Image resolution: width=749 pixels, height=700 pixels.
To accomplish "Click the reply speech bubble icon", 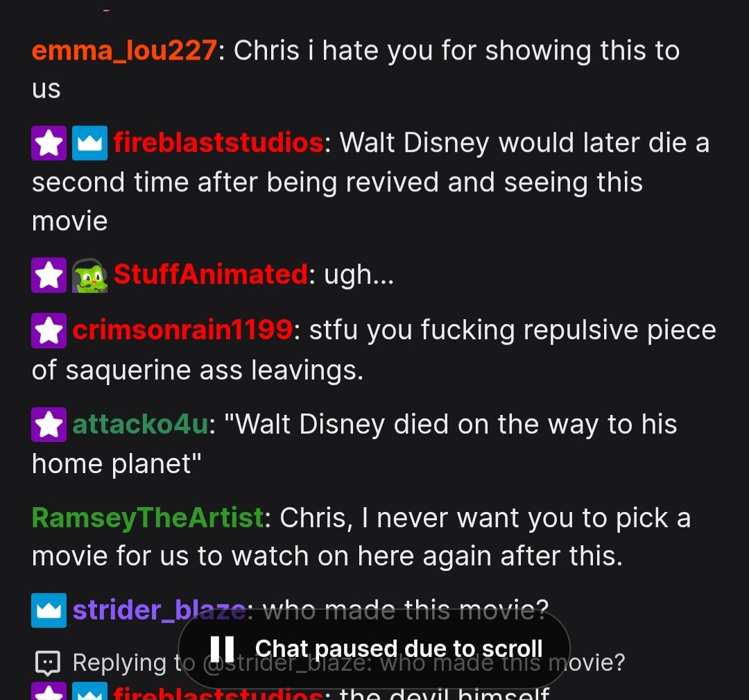I will coord(48,663).
